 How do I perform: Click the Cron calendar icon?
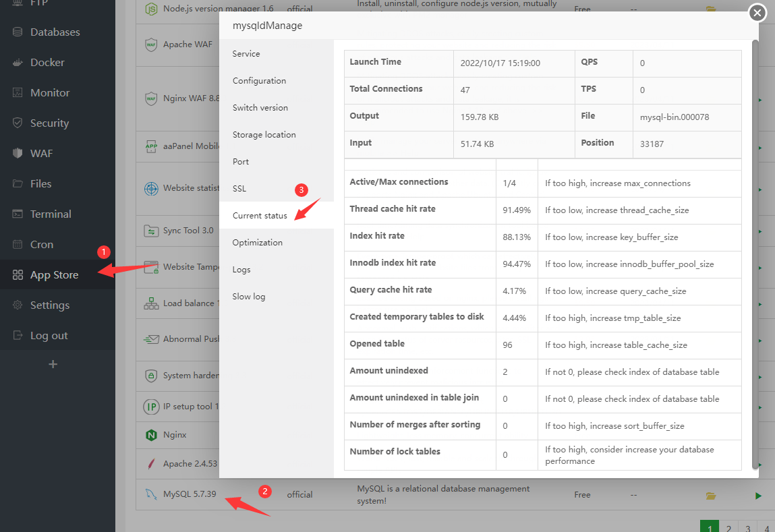point(18,245)
